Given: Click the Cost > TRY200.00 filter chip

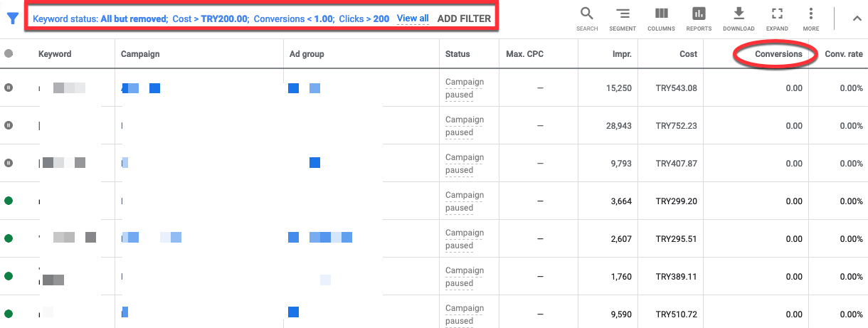Looking at the screenshot, I should click(x=211, y=18).
